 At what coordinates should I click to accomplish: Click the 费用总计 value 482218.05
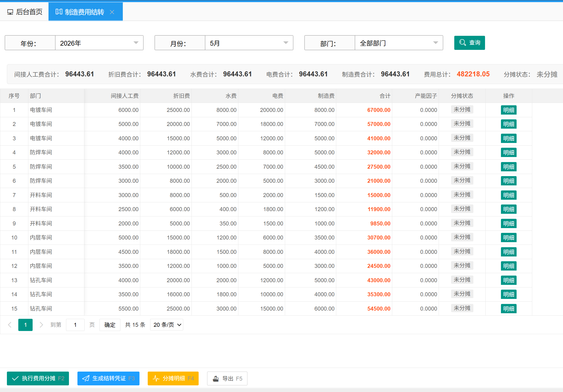tap(473, 74)
